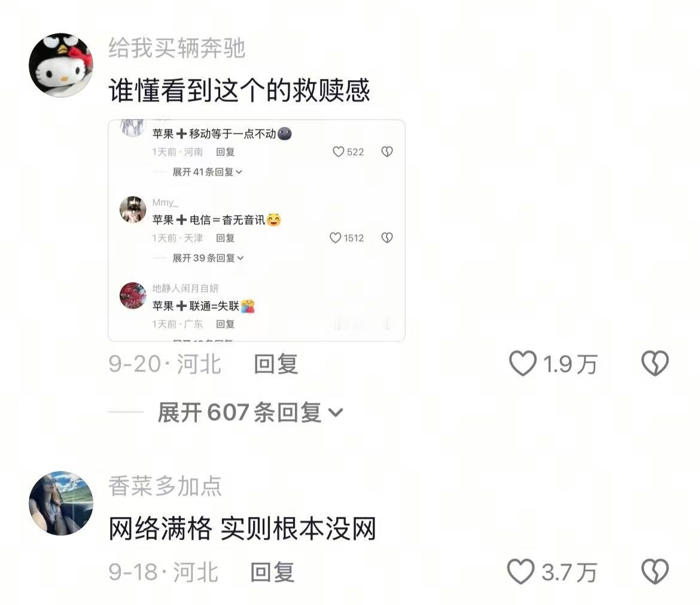Open username 香菜多加点 profile
700x605 pixels.
(165, 487)
